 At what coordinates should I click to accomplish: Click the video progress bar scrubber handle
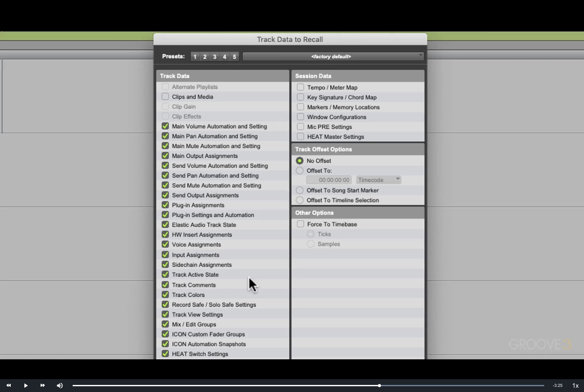pos(379,386)
